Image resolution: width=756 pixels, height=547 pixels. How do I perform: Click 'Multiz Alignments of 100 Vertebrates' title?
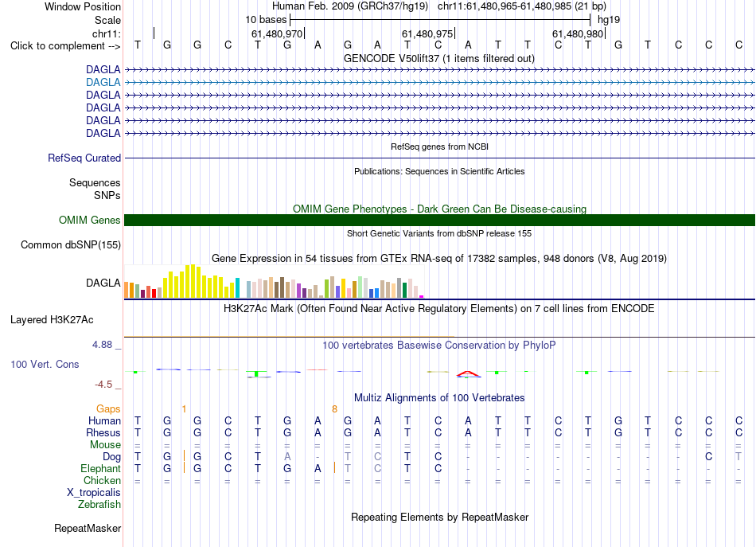pyautogui.click(x=439, y=398)
